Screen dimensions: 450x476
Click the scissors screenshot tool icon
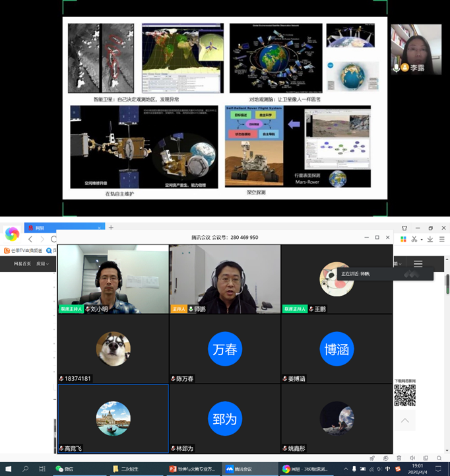(x=414, y=239)
